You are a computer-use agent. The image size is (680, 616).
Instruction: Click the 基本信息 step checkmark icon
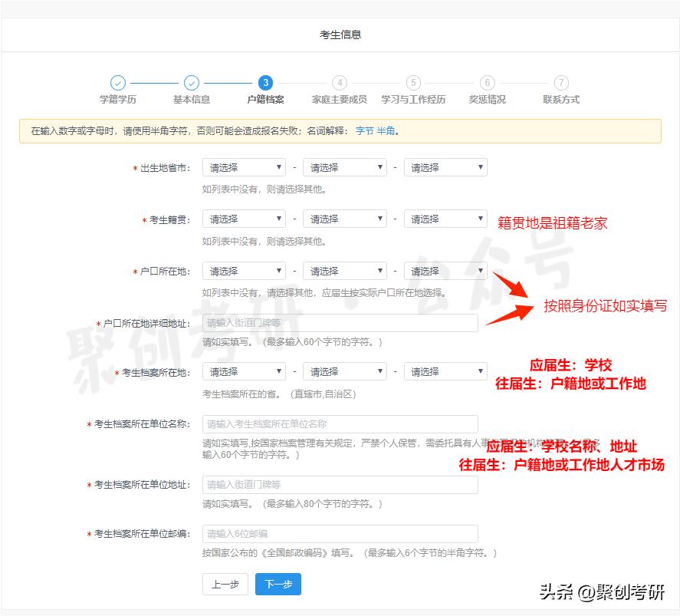pyautogui.click(x=191, y=83)
